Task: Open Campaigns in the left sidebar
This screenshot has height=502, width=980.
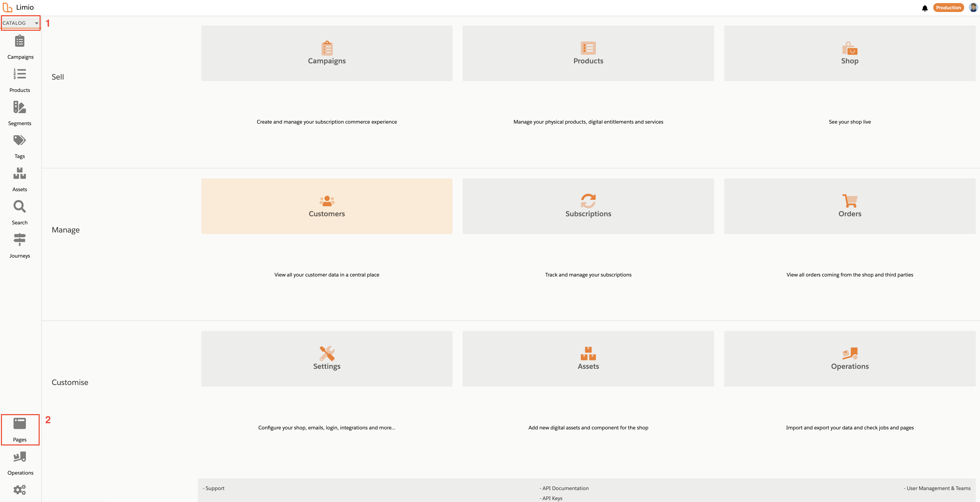Action: click(20, 47)
